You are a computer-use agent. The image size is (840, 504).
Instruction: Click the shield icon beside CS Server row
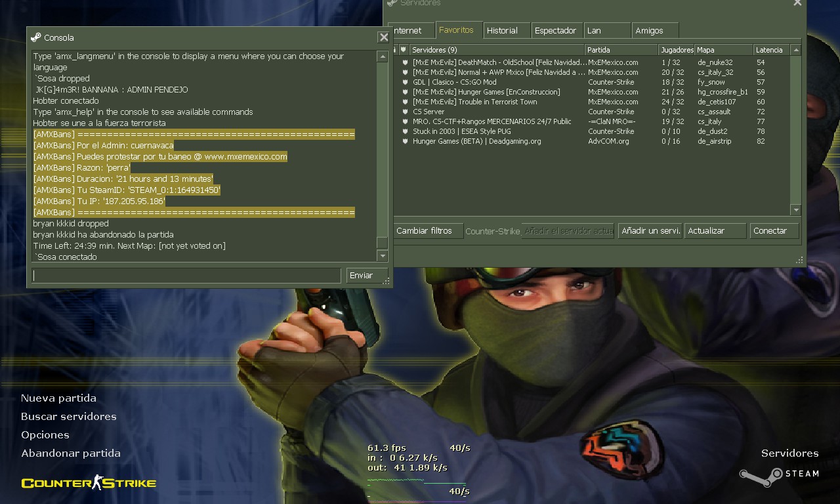pyautogui.click(x=406, y=112)
